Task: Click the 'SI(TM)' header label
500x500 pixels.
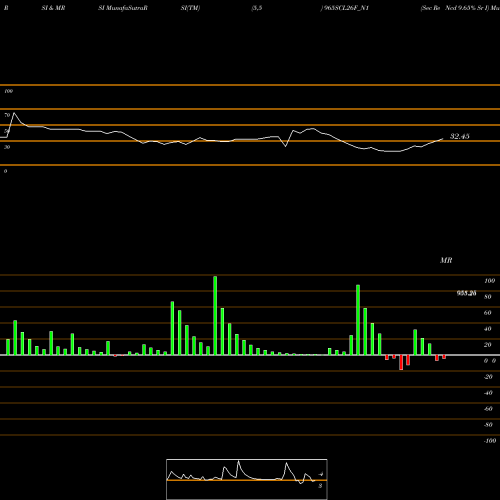Action: pos(190,8)
